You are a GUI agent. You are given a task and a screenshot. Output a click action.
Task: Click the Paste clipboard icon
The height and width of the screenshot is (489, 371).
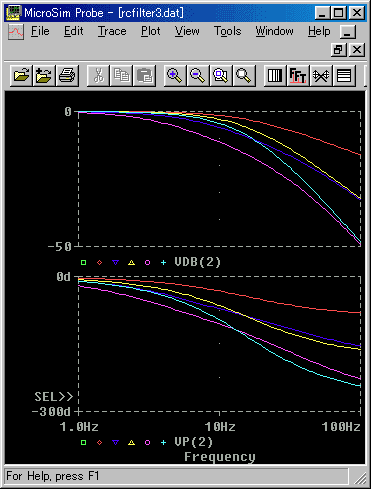point(144,76)
